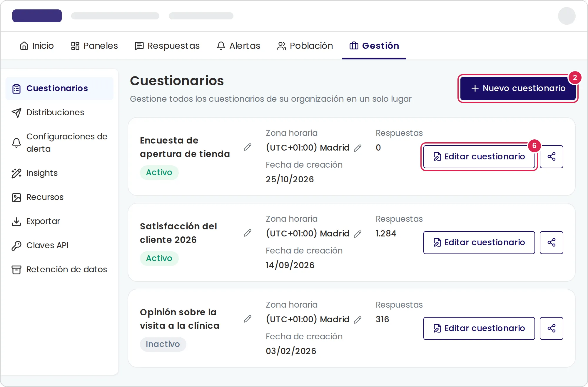Switch to Respuestas tab
This screenshot has width=588, height=387.
coord(167,46)
